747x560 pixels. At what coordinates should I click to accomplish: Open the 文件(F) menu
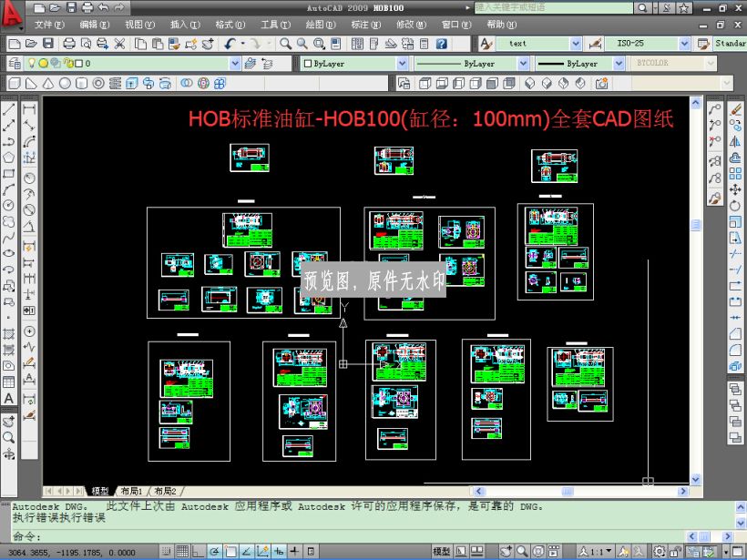49,25
